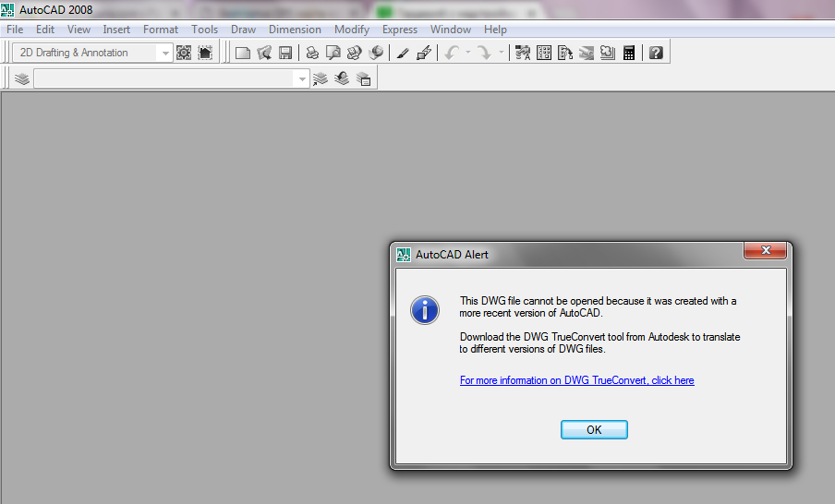
Task: Click the Match Properties brush icon
Action: click(x=403, y=53)
